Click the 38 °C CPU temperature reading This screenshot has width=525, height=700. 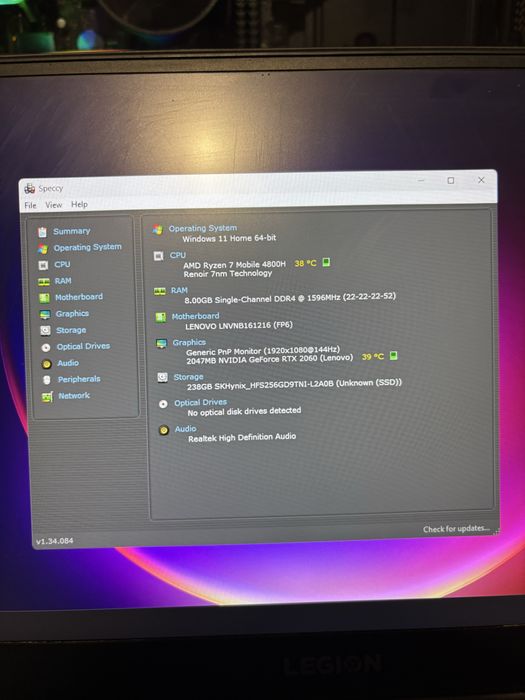(305, 263)
